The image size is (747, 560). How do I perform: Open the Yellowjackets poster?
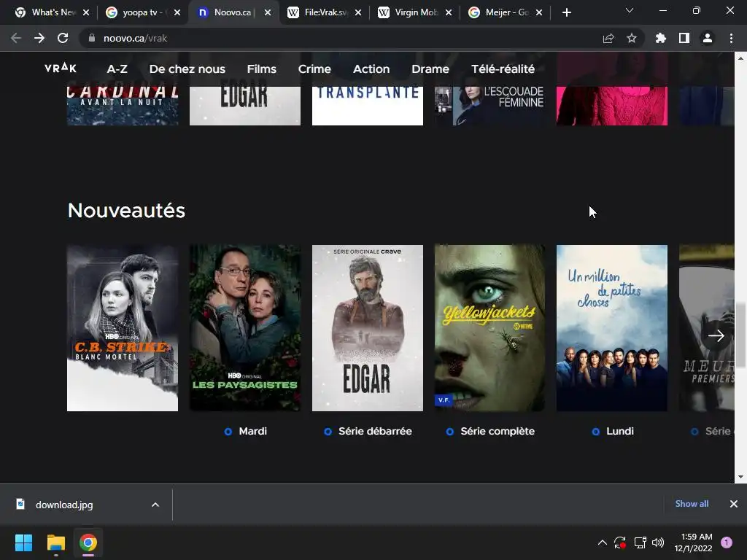(489, 328)
